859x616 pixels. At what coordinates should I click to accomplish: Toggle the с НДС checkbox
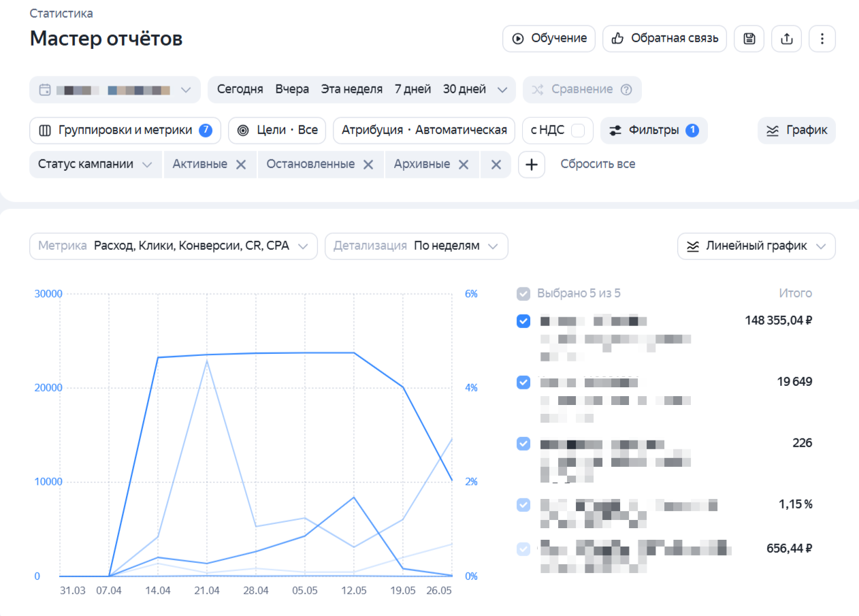578,131
